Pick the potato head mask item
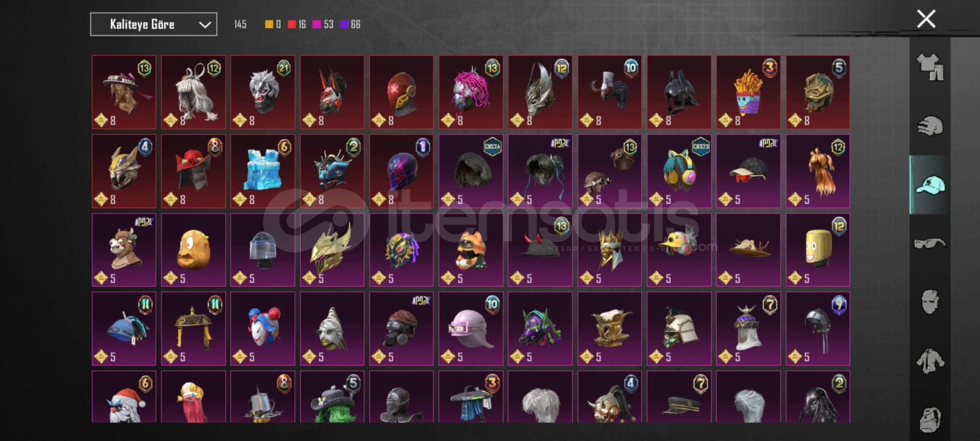This screenshot has width=980, height=441. (194, 250)
